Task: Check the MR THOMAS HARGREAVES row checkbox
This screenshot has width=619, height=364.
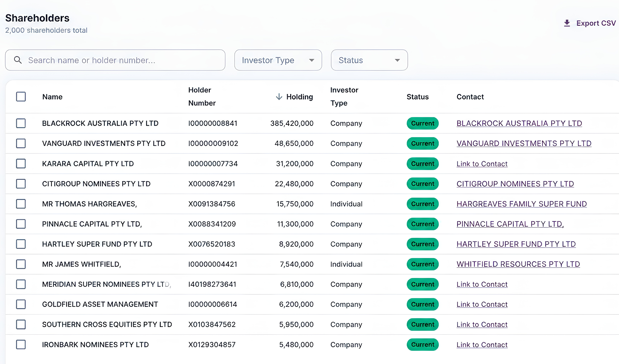Action: click(x=21, y=204)
